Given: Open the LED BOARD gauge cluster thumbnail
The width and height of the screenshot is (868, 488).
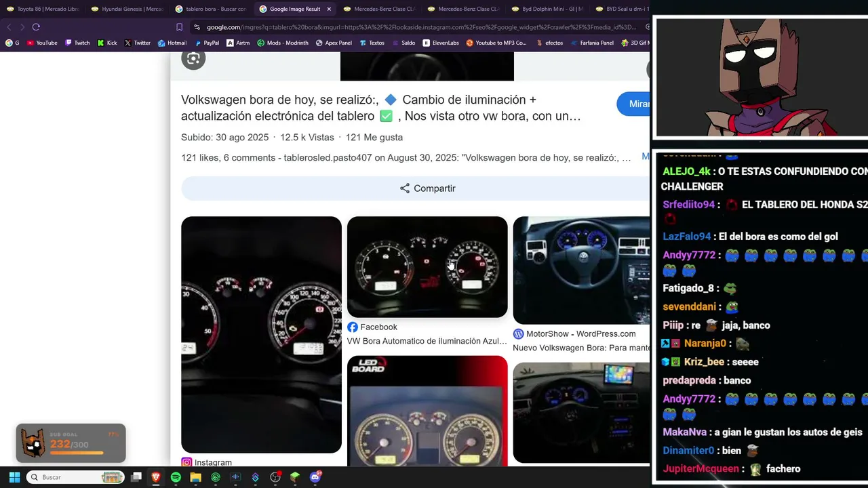Looking at the screenshot, I should tap(427, 411).
